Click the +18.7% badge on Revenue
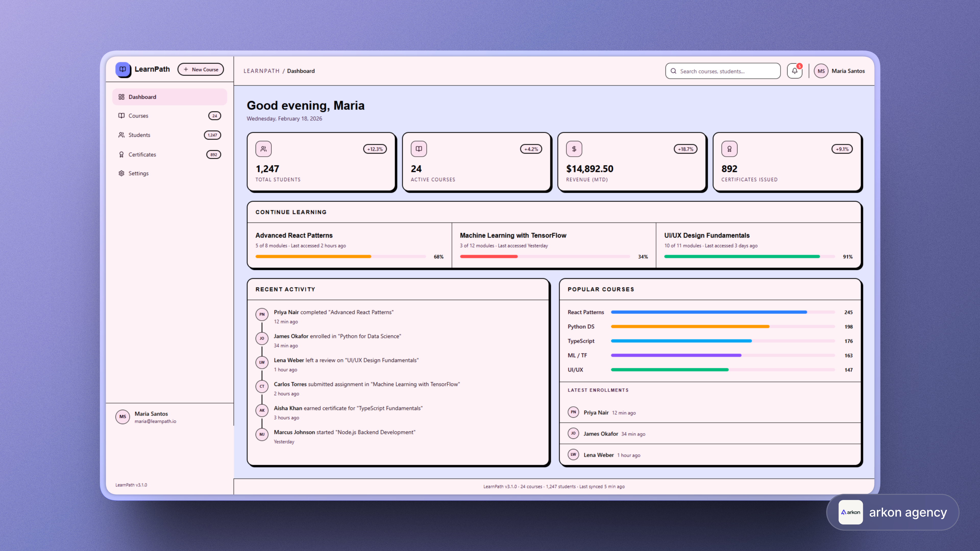Image resolution: width=980 pixels, height=551 pixels. coord(685,149)
